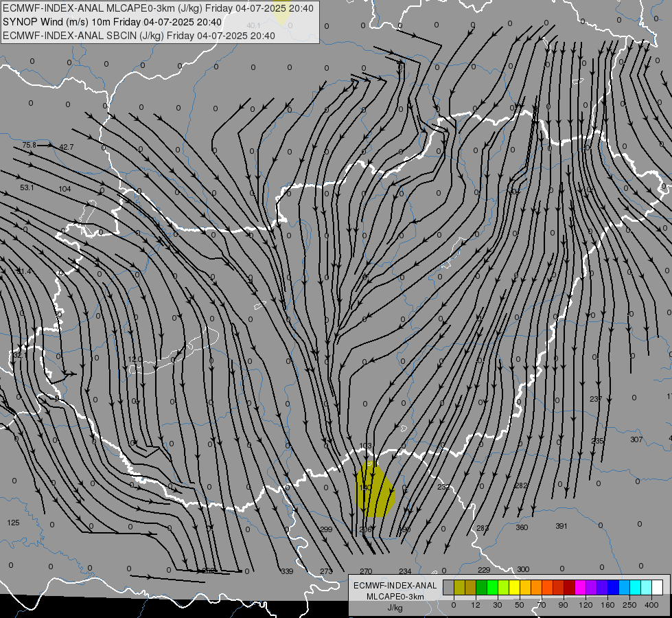Click the "391" map value
This screenshot has height=618, width=672.
click(561, 526)
